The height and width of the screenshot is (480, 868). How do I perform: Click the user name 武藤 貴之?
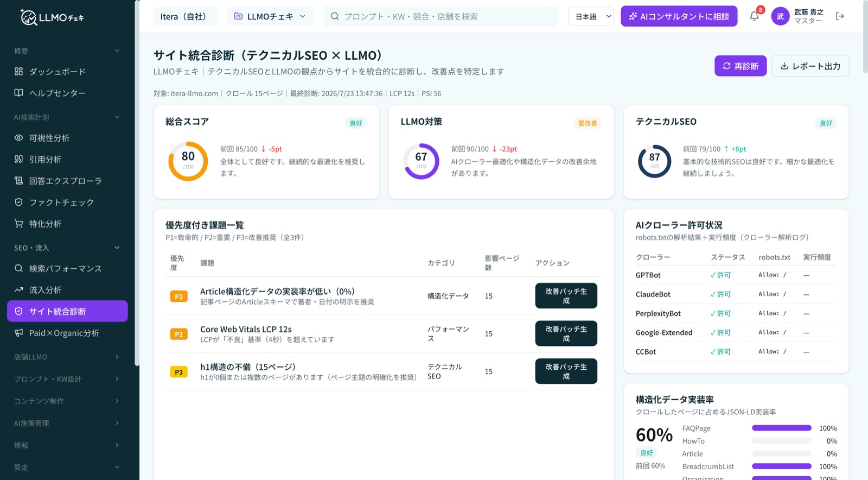click(x=809, y=12)
